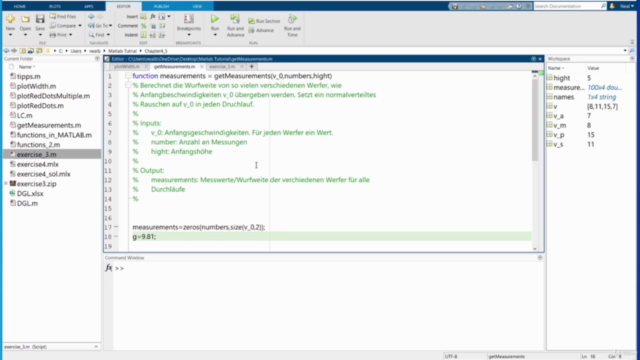
Task: Click the Insert section icon
Action: click(x=143, y=16)
